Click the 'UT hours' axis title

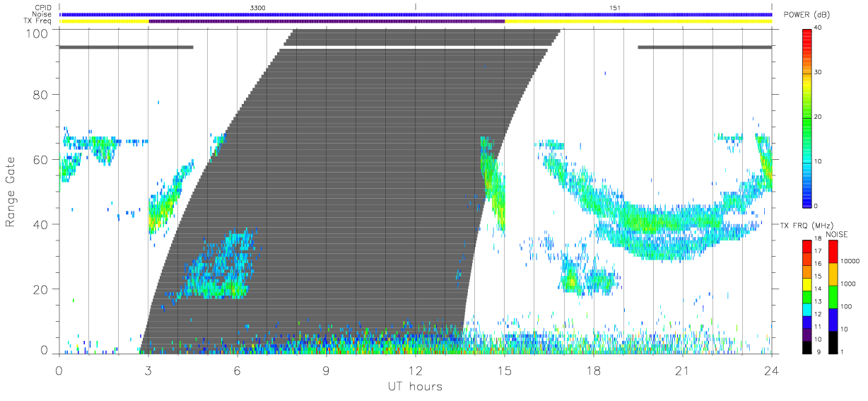(414, 386)
